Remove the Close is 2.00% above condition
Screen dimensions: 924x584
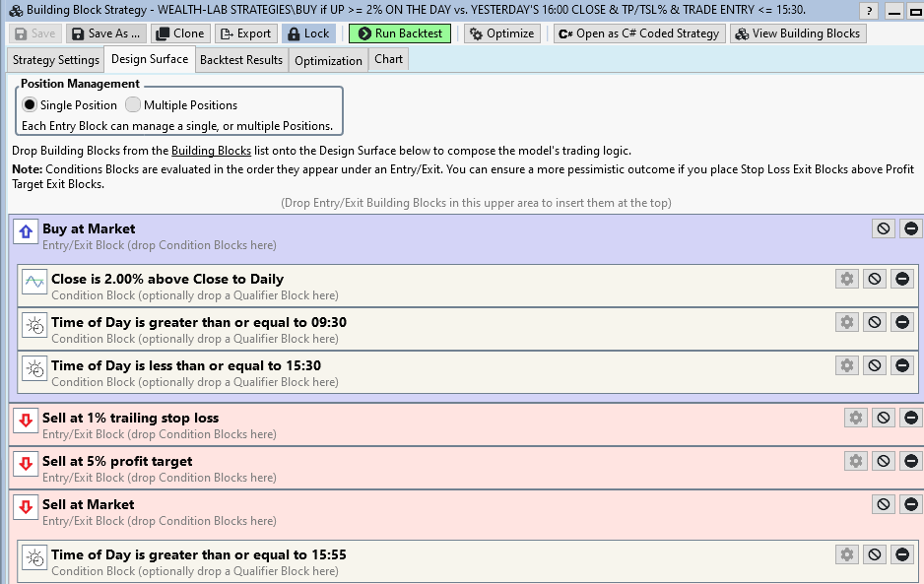click(902, 279)
